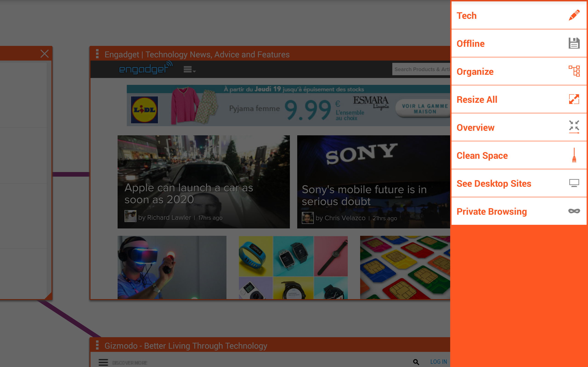Click the Gizmodo LOG IN link
The image size is (588, 367).
coord(438,362)
